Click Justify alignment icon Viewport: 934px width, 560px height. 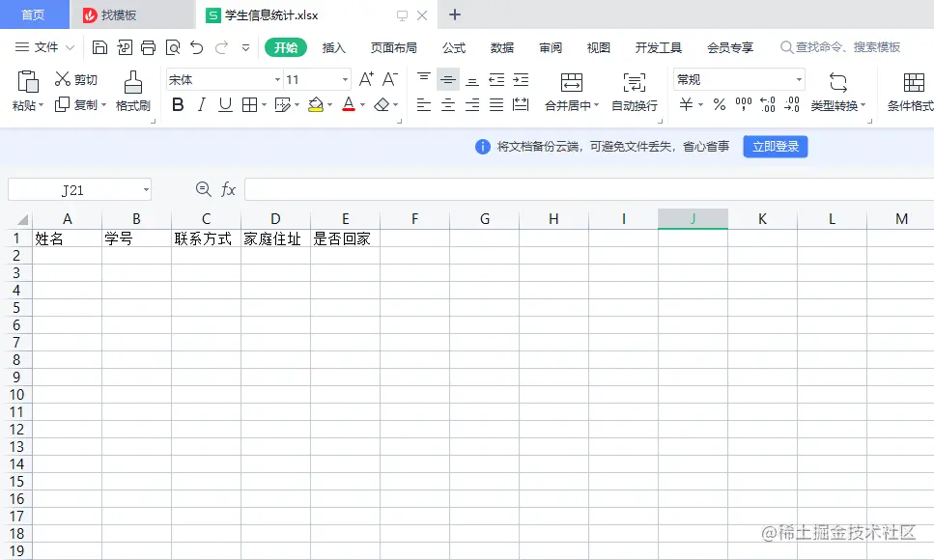tap(496, 105)
